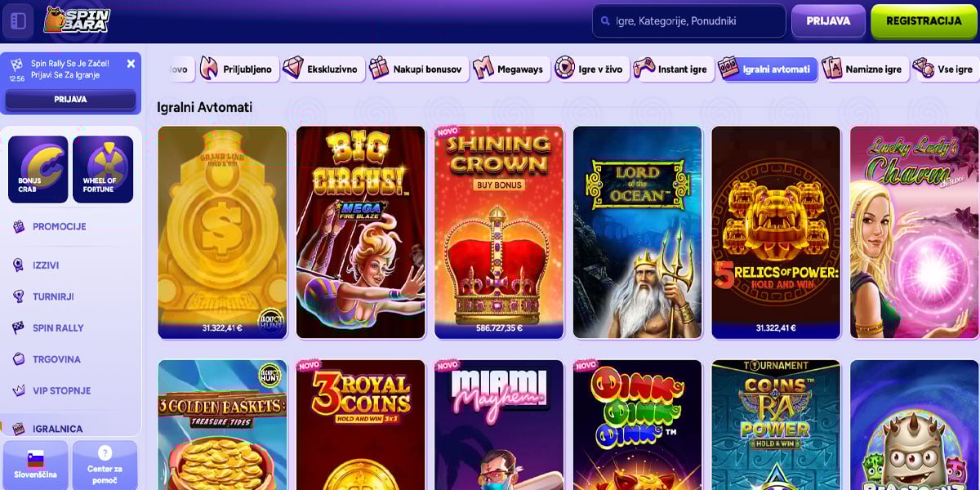This screenshot has width=980, height=490.
Task: Click the Registracija button
Action: [924, 21]
